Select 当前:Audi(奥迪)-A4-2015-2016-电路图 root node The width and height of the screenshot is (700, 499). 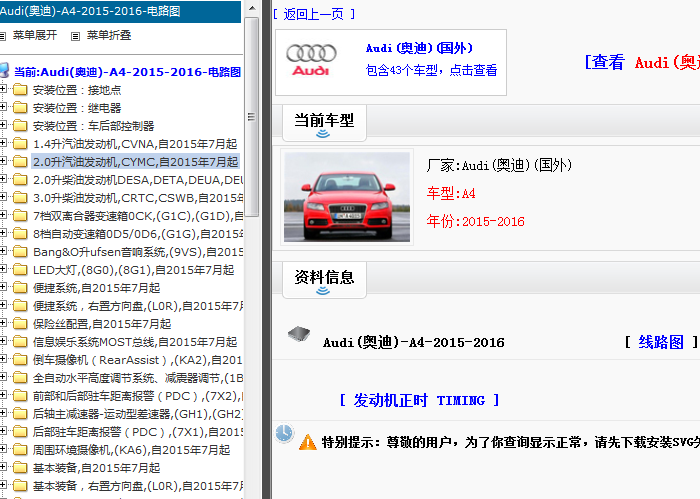(x=128, y=72)
